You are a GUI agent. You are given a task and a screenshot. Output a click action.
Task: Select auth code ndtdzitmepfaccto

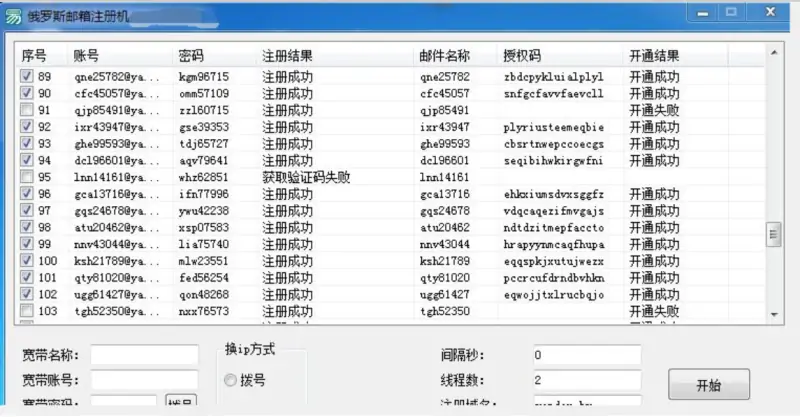point(554,228)
